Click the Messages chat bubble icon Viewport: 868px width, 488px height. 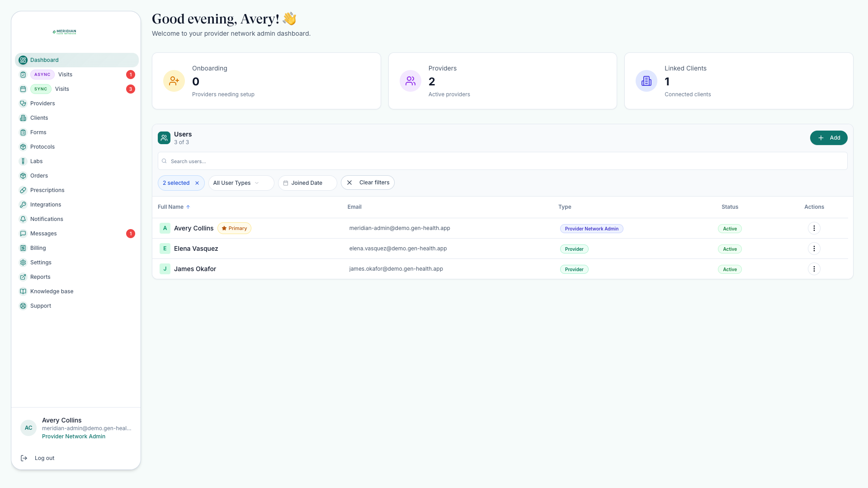click(23, 234)
